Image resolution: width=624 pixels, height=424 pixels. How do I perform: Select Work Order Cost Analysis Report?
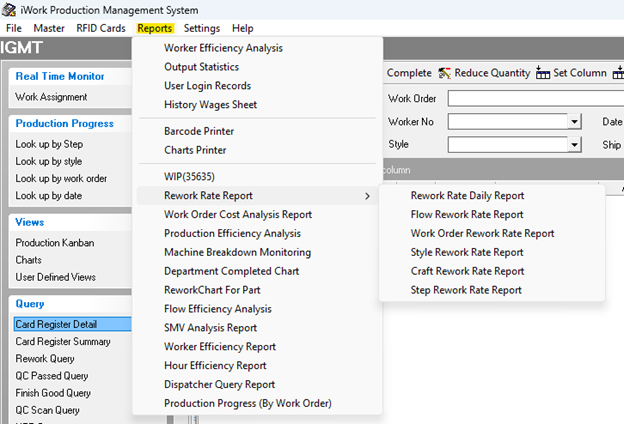(238, 214)
